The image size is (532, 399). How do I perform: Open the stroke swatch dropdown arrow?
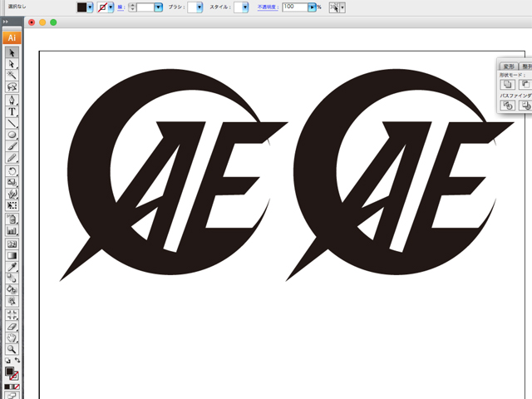(x=111, y=7)
